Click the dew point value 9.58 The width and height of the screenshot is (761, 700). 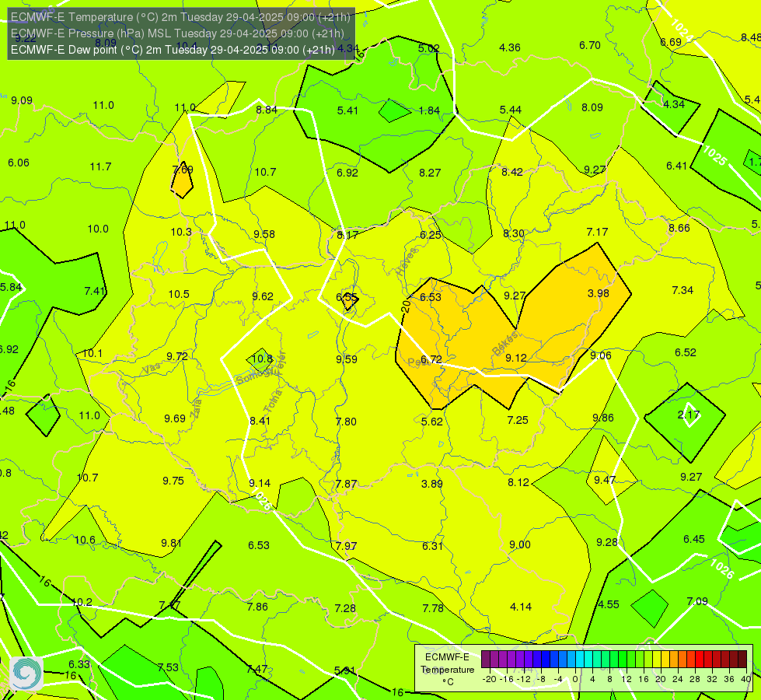[264, 234]
